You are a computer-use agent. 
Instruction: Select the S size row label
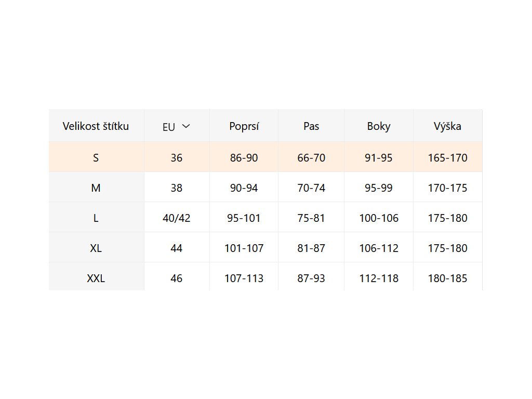pos(96,158)
